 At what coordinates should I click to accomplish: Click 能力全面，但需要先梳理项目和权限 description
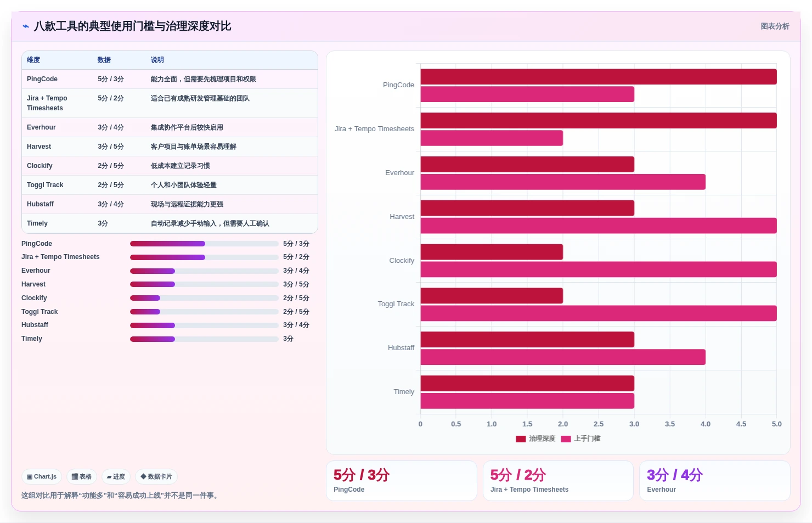[x=204, y=79]
